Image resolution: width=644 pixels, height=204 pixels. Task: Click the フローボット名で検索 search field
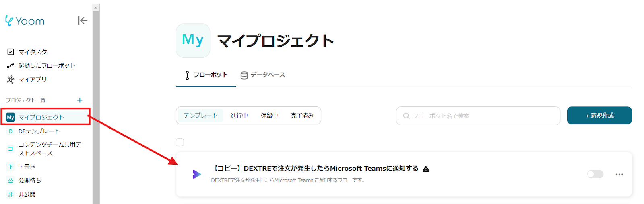tap(478, 116)
